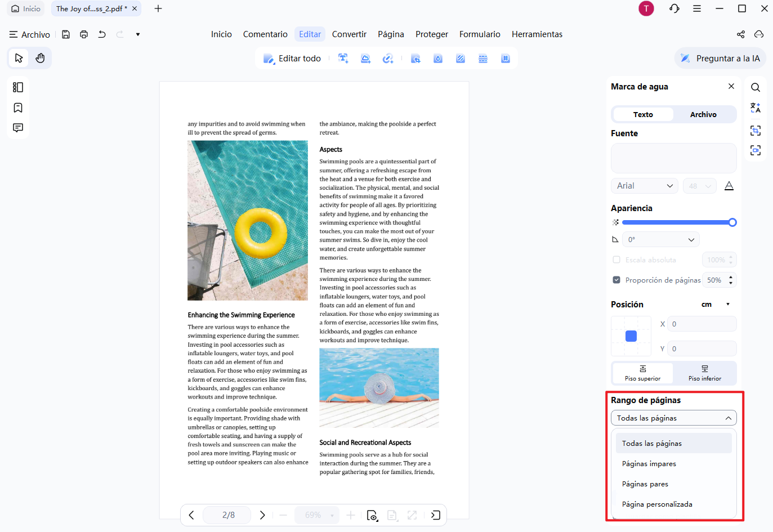Viewport: 773px width, 532px height.
Task: Open the search icon in right sidebar
Action: (x=756, y=87)
